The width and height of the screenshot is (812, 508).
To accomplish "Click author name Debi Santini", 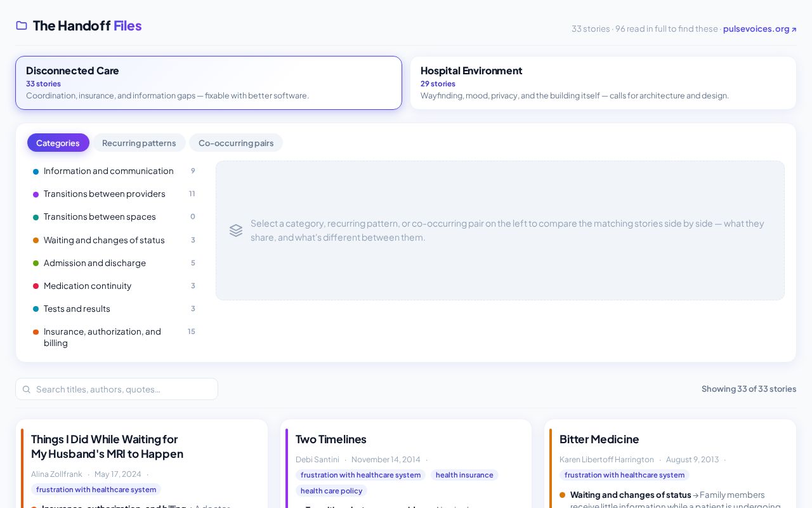I will (317, 460).
